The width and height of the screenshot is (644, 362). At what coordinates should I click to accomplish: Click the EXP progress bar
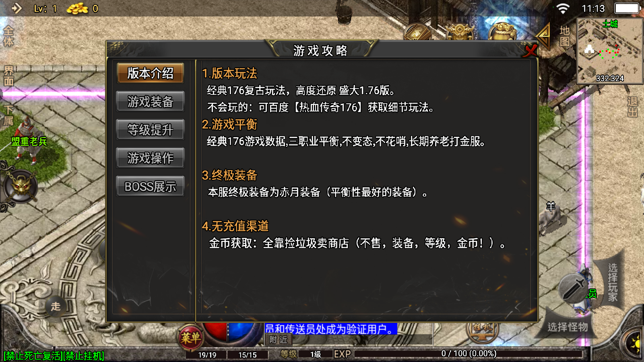tap(468, 354)
